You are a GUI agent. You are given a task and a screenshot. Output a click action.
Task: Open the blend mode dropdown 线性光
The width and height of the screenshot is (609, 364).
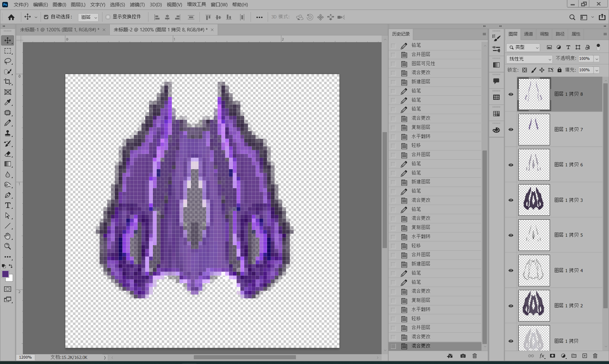point(530,59)
